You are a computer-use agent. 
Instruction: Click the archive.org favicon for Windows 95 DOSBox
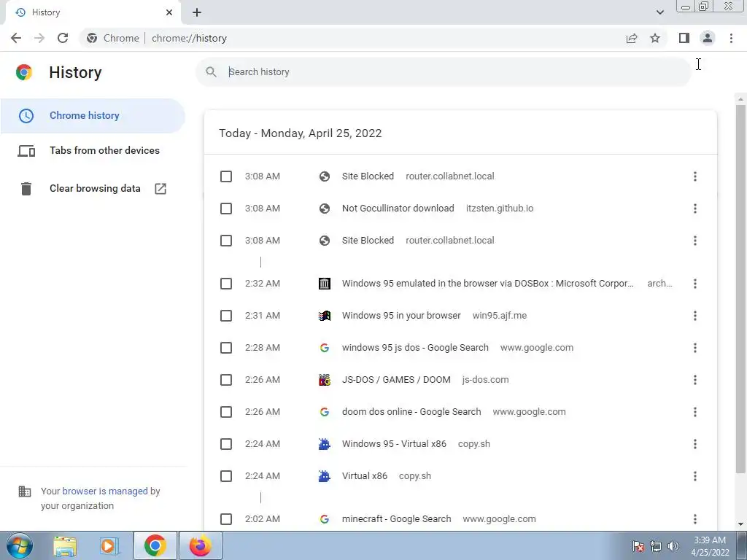(325, 284)
